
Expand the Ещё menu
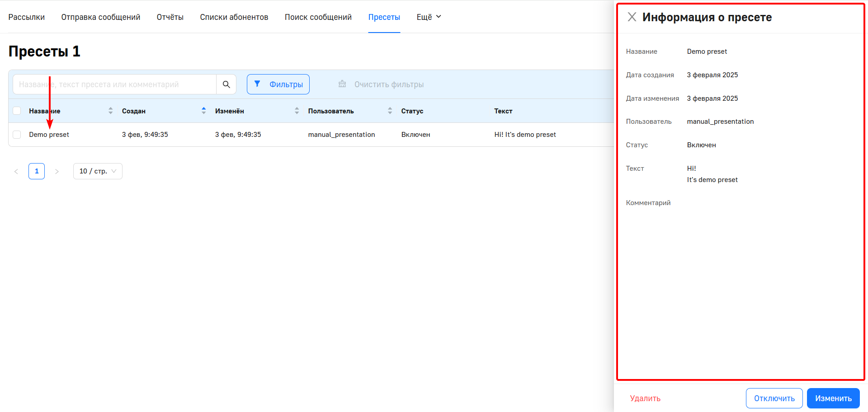coord(428,17)
